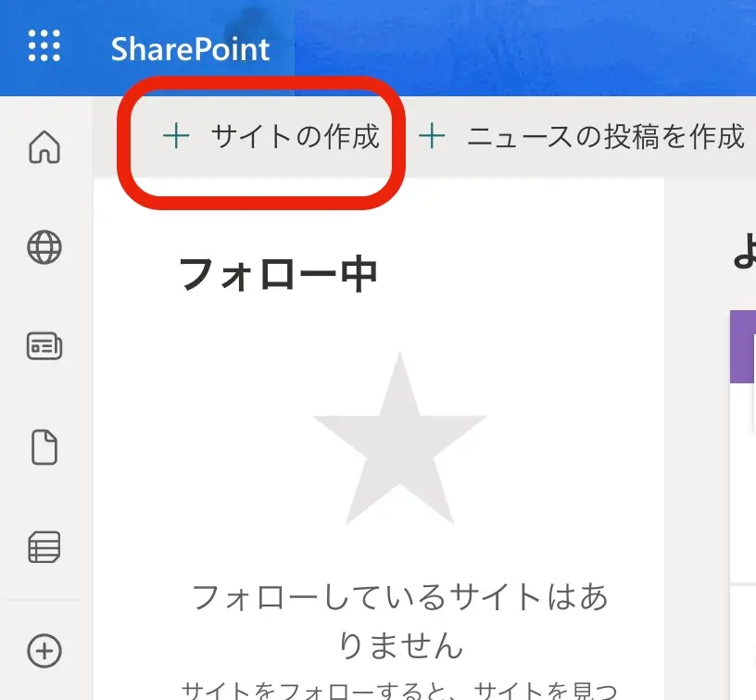Go to the Home icon in sidebar
Image resolution: width=756 pixels, height=700 pixels.
click(44, 146)
